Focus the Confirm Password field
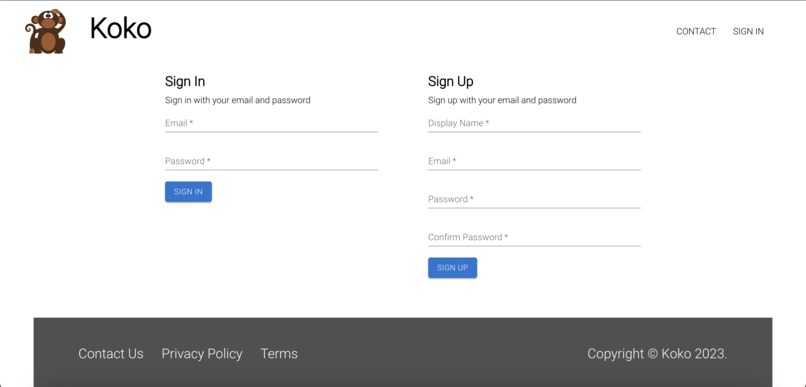Screen dimensions: 806x387 [x=534, y=238]
